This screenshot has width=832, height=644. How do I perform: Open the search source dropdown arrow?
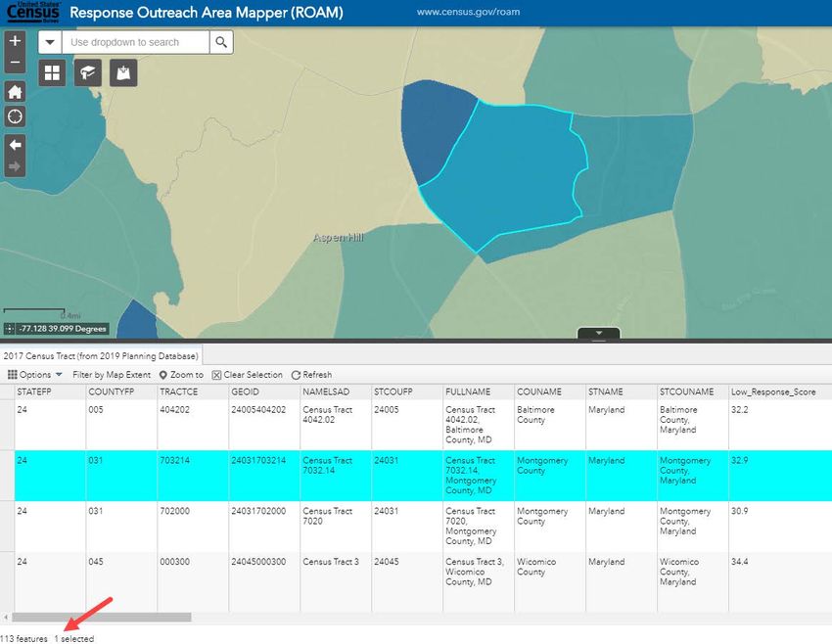[x=50, y=42]
